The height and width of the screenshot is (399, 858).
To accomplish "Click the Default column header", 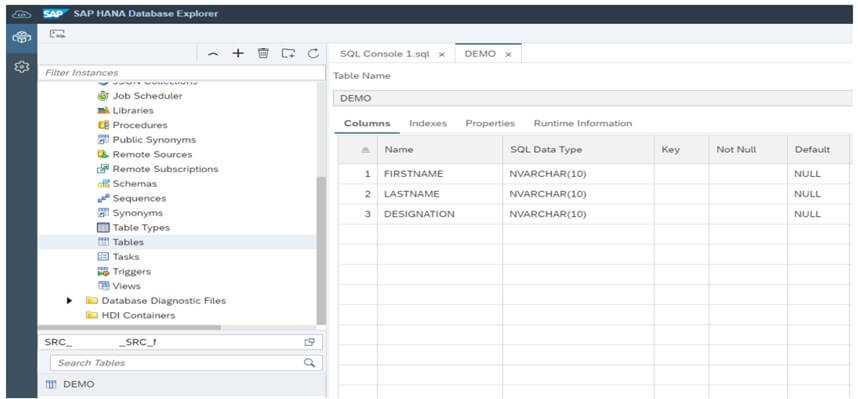I will pyautogui.click(x=819, y=149).
